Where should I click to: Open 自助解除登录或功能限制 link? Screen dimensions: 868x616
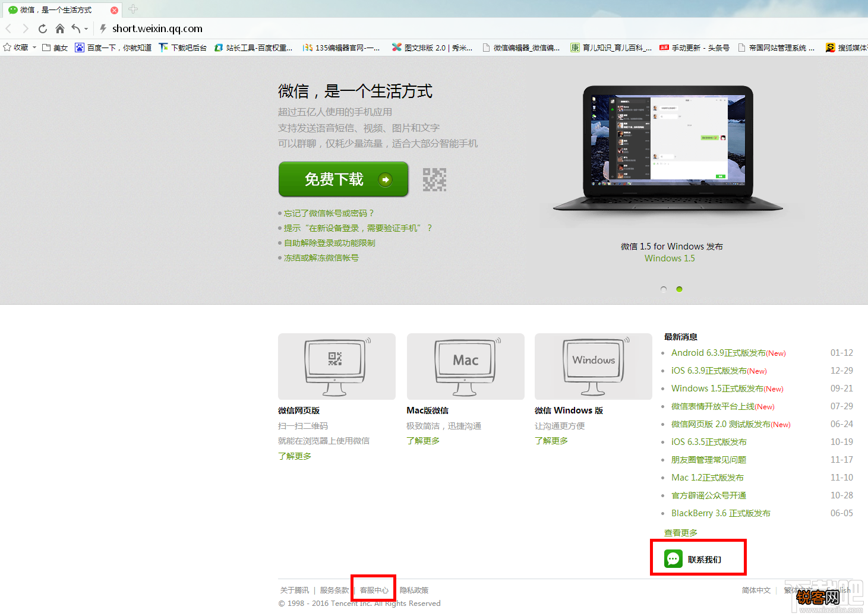(x=329, y=243)
